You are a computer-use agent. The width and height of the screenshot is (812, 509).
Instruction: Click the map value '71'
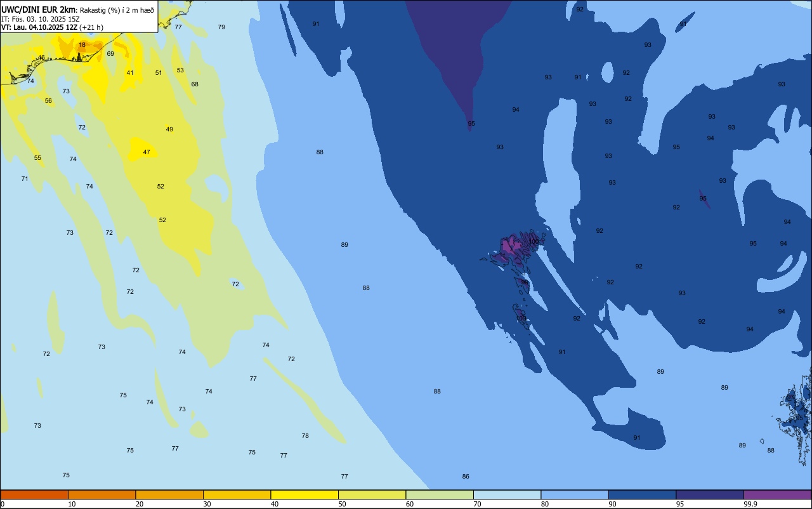(x=25, y=179)
